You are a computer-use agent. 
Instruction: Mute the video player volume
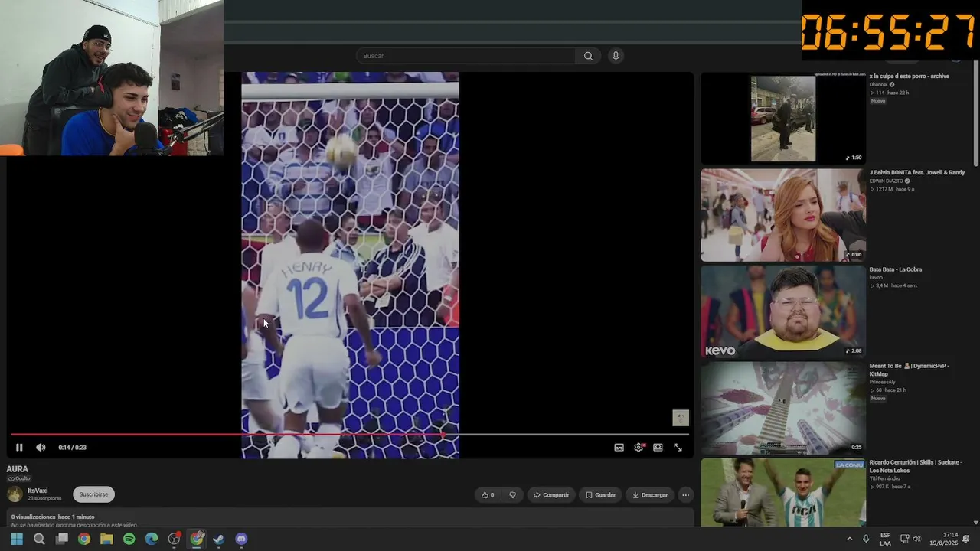(41, 448)
